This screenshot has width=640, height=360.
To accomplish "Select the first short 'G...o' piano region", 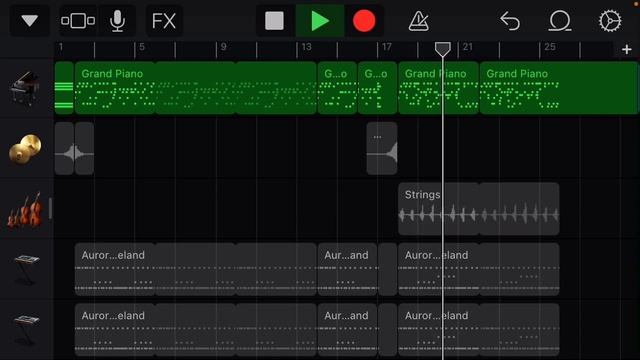I will [337, 88].
